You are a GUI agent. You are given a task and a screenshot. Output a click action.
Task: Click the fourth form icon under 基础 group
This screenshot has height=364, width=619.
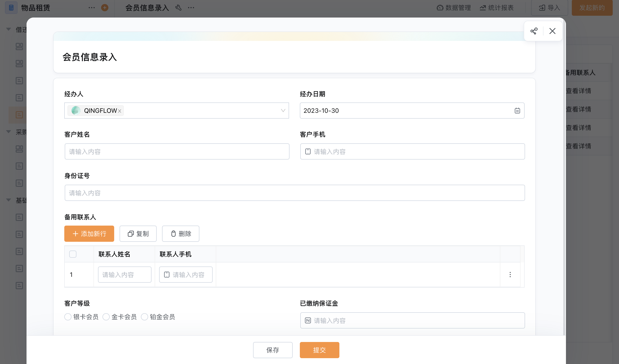click(x=19, y=269)
